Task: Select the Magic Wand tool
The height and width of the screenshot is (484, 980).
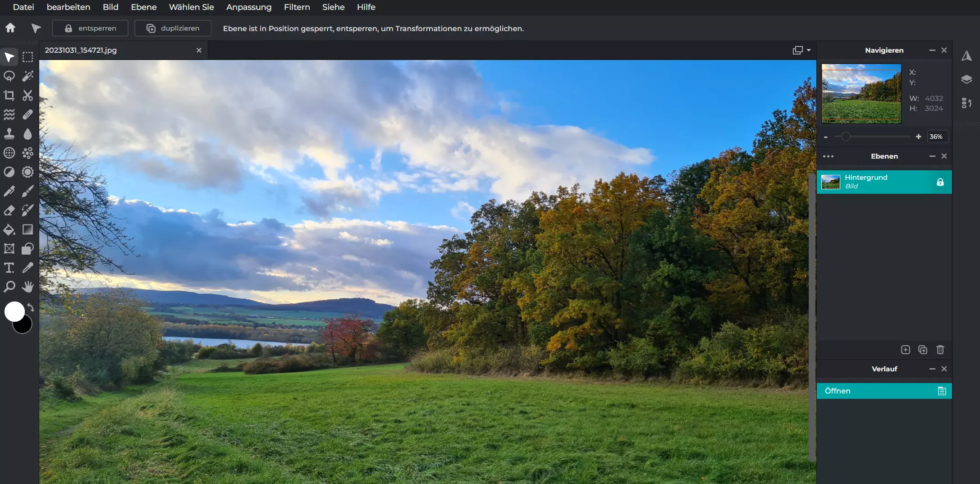Action: [28, 76]
